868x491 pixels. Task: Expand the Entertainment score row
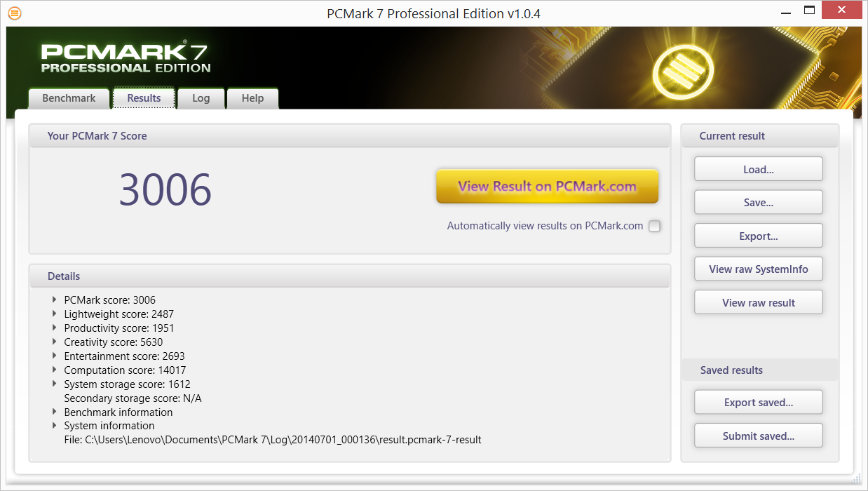pos(55,356)
